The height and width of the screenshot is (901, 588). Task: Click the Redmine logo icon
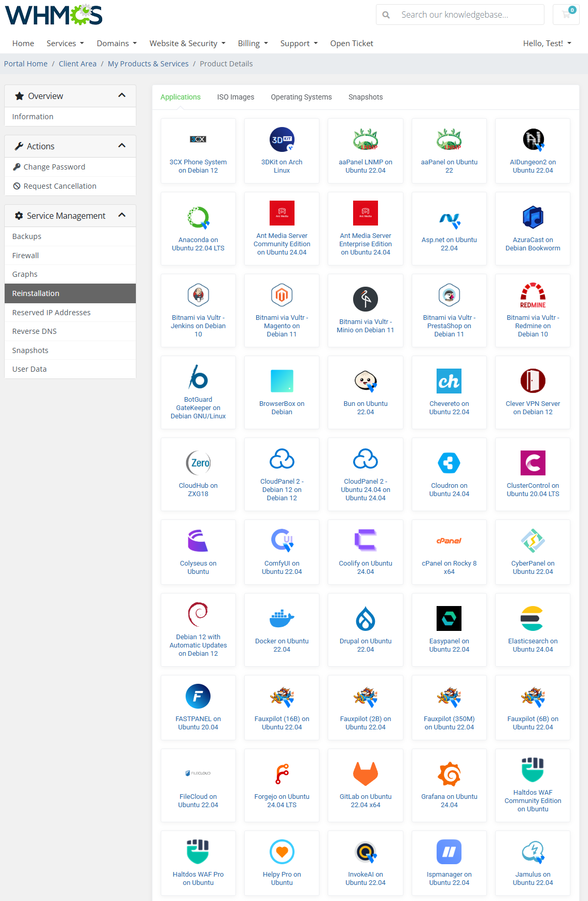pos(533,295)
